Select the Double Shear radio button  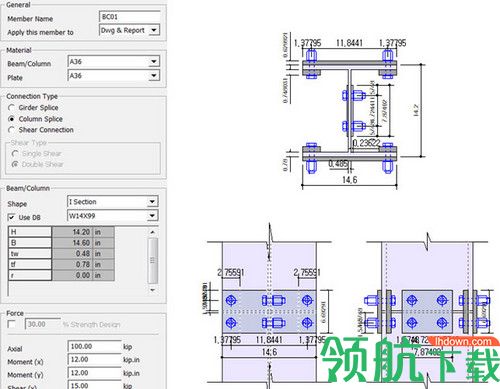coord(15,164)
